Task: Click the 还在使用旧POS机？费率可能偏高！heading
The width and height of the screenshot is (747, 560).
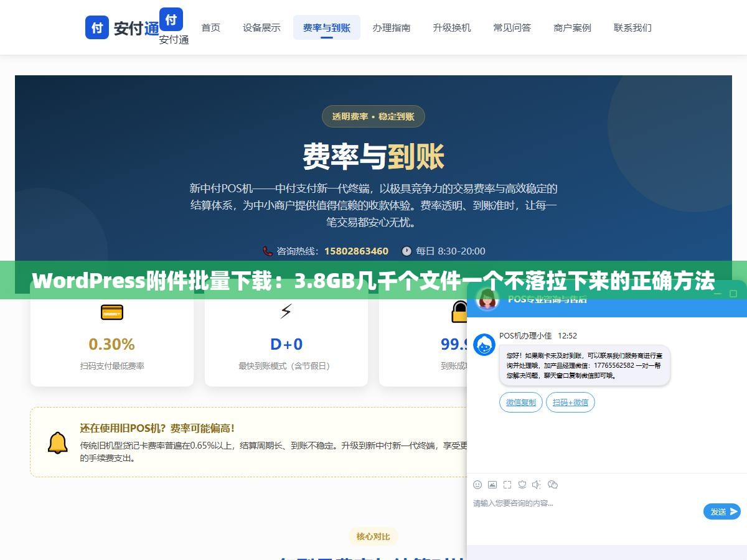Action: [x=157, y=428]
